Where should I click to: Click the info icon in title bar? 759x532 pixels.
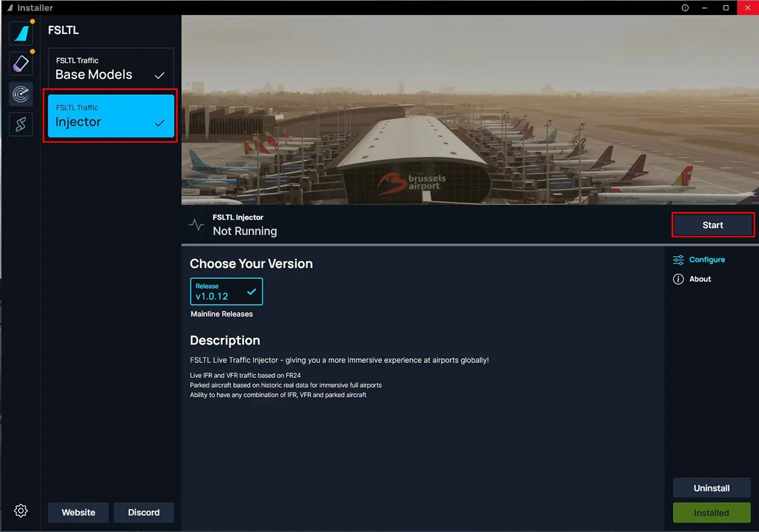point(685,7)
